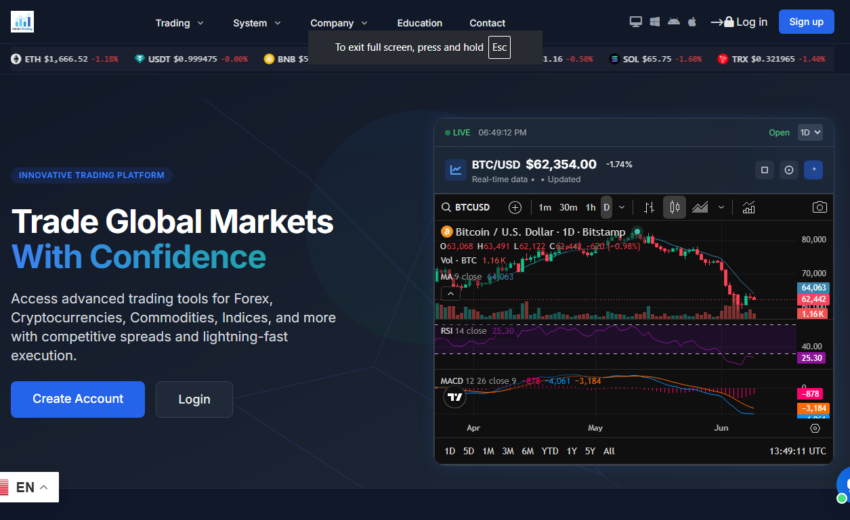The image size is (850, 520).
Task: Click the 64,063 MA price label
Action: click(813, 288)
